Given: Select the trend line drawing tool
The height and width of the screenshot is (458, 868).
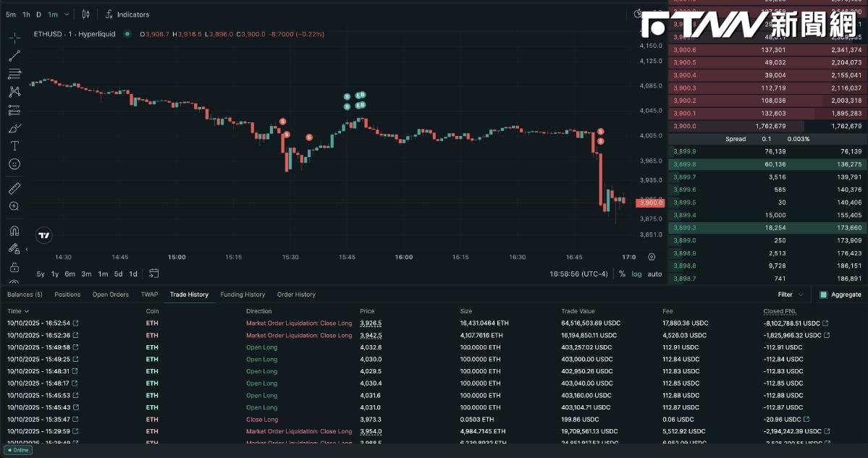Looking at the screenshot, I should click(14, 56).
